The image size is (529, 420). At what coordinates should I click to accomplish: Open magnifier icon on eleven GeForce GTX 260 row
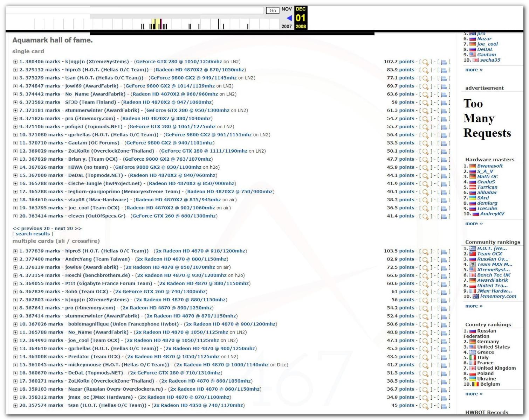(425, 217)
